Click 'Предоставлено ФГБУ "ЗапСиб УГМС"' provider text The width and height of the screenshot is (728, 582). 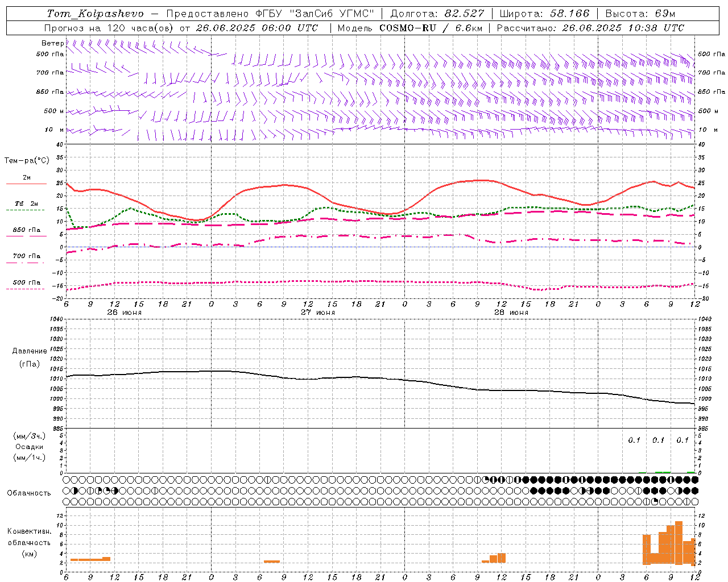pyautogui.click(x=270, y=14)
